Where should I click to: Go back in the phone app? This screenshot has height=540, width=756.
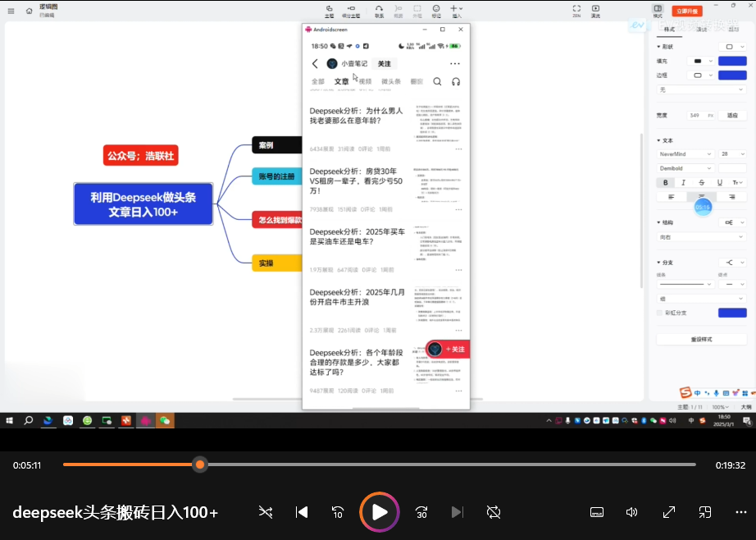(315, 63)
